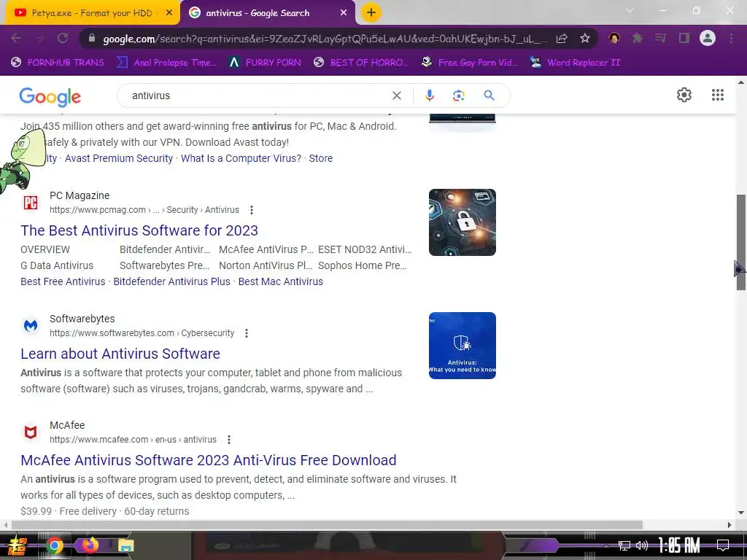This screenshot has width=747, height=560.
Task: Open notification center icon
Action: (723, 545)
